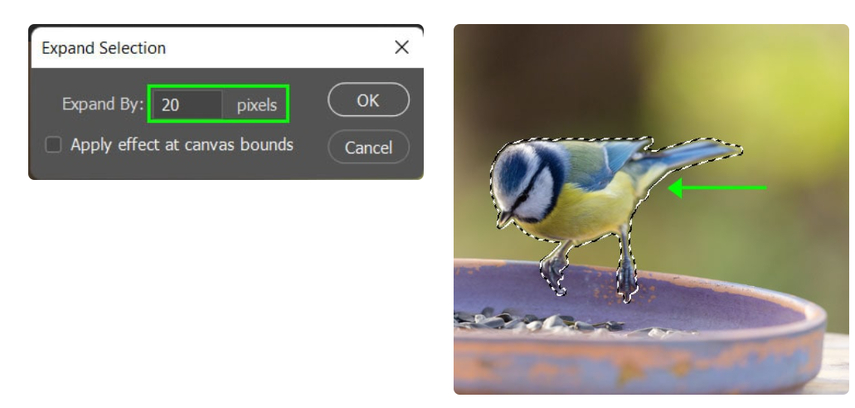This screenshot has width=855, height=408.
Task: Cancel the Expand Selection dialog
Action: pyautogui.click(x=368, y=147)
